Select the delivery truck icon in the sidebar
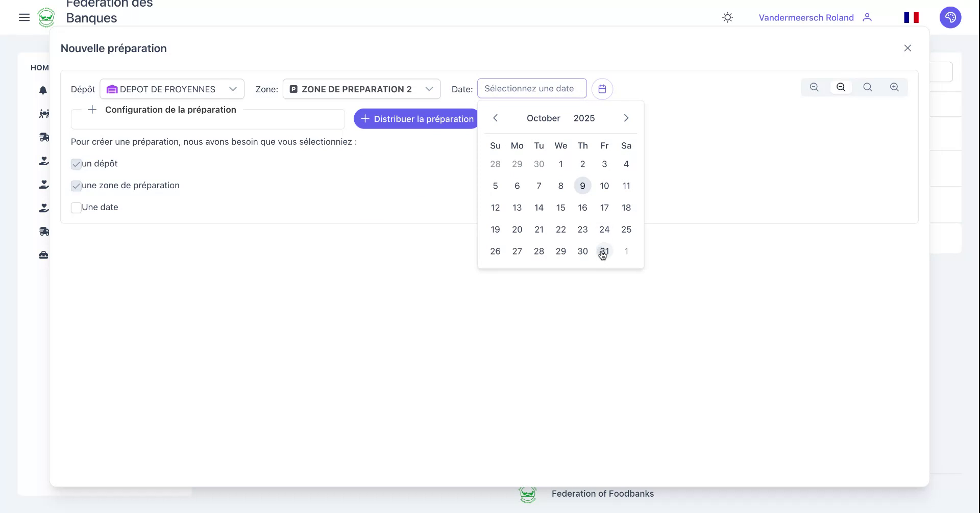 pos(43,137)
